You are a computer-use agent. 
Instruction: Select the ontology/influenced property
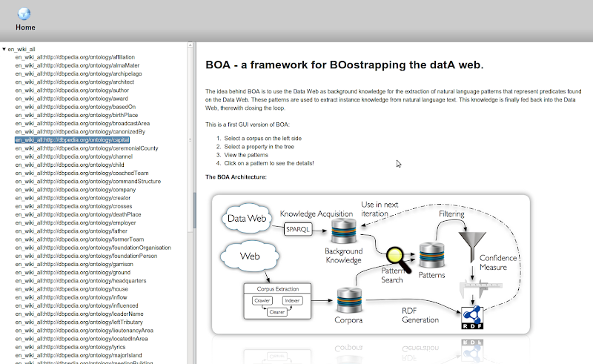tap(77, 305)
